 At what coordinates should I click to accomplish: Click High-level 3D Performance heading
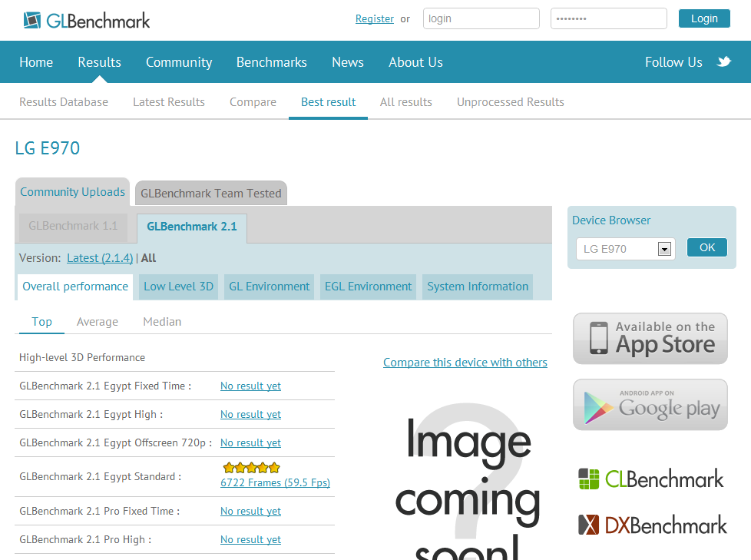(82, 357)
